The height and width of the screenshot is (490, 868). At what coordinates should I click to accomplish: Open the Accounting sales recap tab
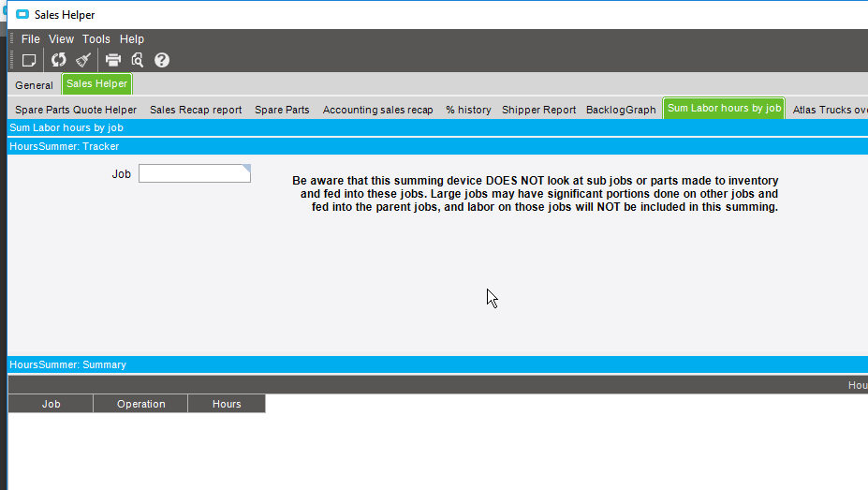click(377, 110)
